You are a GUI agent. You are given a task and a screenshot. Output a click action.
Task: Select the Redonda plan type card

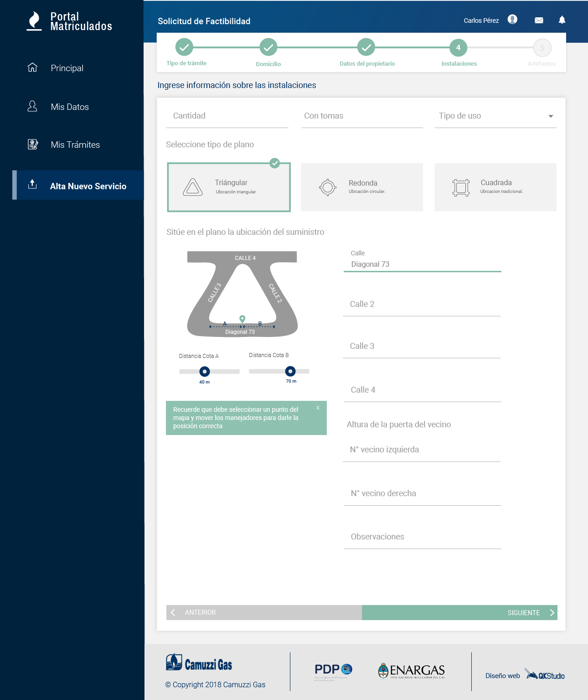click(x=362, y=187)
